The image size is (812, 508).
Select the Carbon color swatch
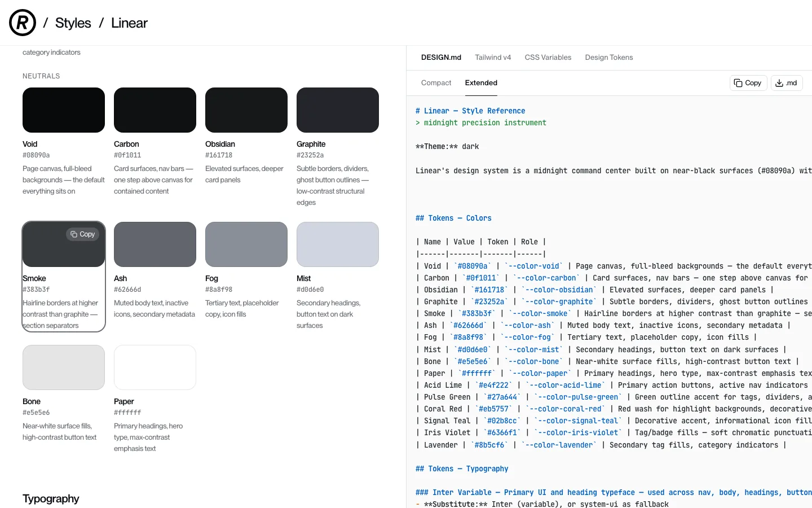(x=155, y=110)
